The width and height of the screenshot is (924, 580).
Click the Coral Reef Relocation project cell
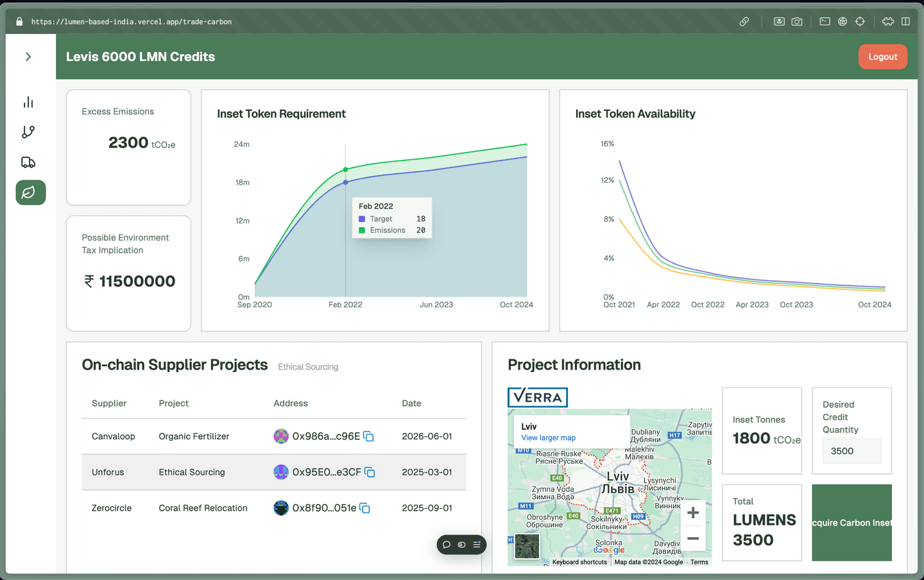pyautogui.click(x=203, y=508)
